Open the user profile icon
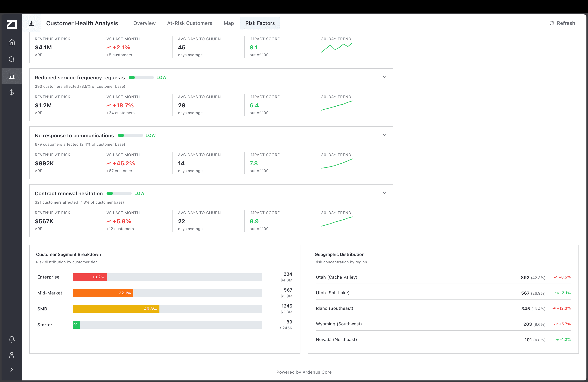This screenshot has height=382, width=588. click(x=12, y=355)
